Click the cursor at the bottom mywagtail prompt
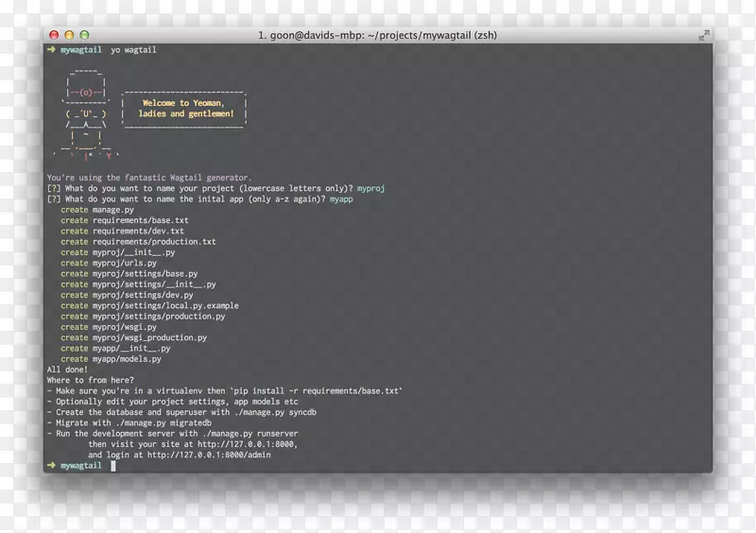 click(x=113, y=466)
